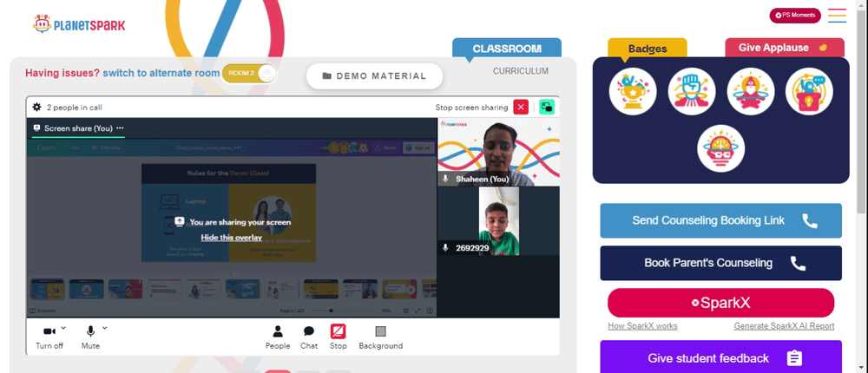
Task: Open screen share tab more options dots
Action: click(120, 128)
